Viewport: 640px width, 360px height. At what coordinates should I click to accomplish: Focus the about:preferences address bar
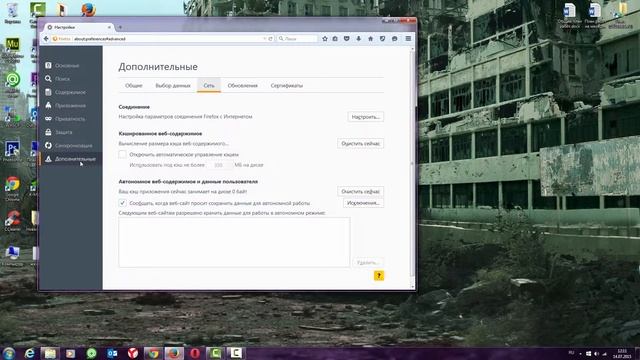(167, 39)
